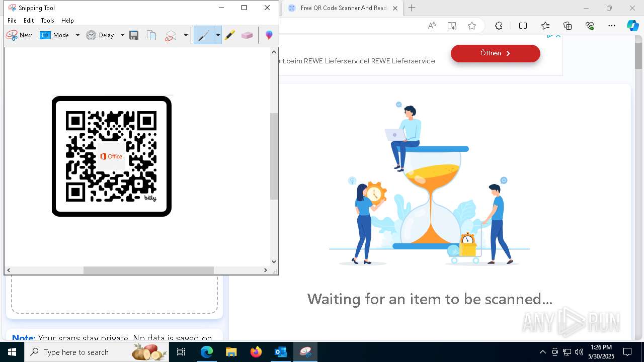Click the Delay clock button

point(100,35)
